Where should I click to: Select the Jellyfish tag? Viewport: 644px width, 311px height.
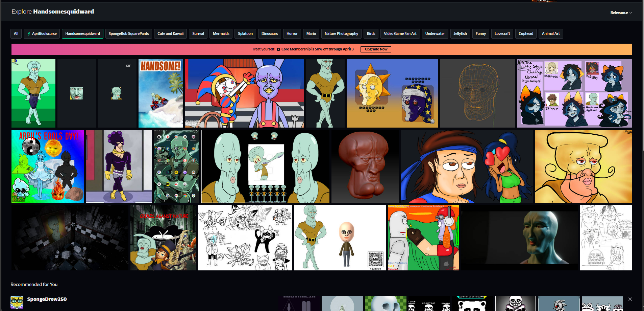click(460, 34)
